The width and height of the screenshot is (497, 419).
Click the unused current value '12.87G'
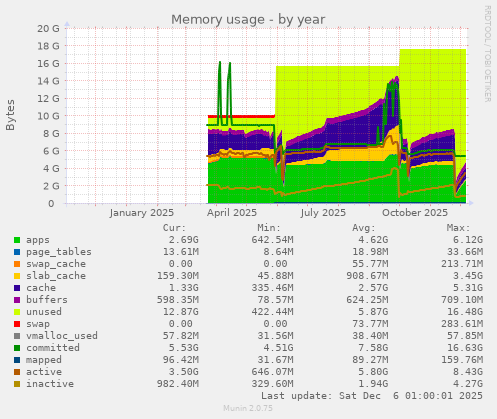tap(180, 312)
